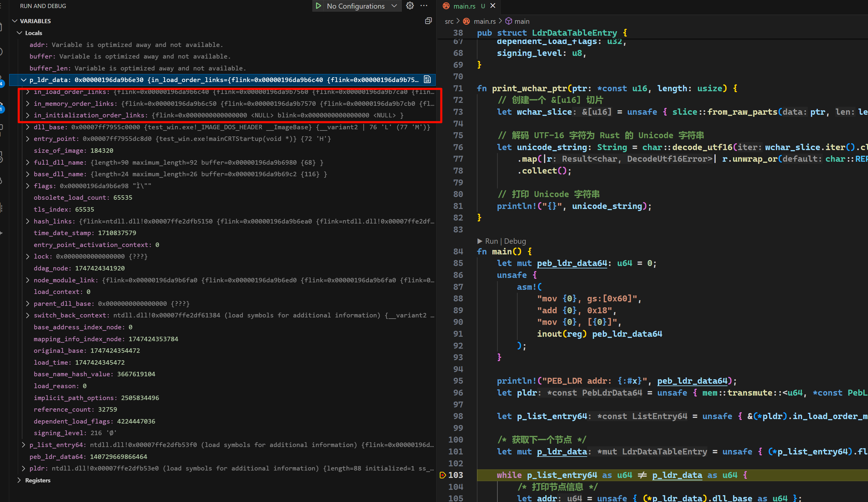Screen dimensions: 868x502
Task: Click the Collapse All icon in the Variables header
Action: [428, 21]
